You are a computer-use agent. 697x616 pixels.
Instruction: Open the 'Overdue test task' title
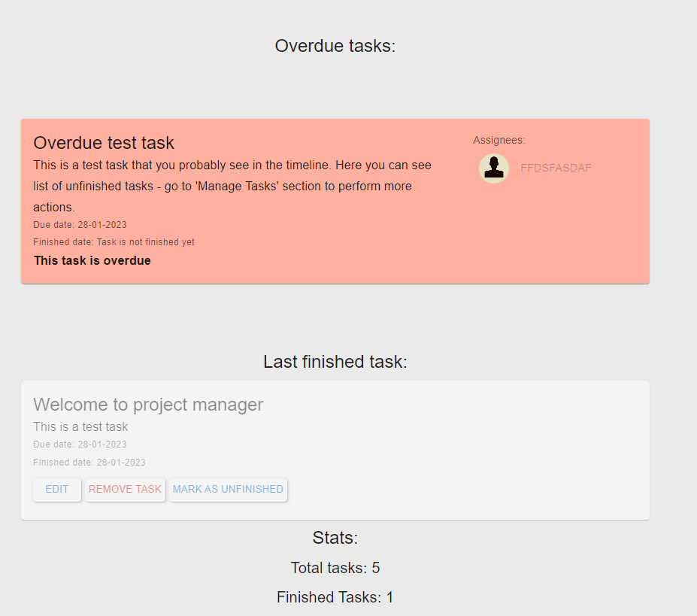(104, 143)
